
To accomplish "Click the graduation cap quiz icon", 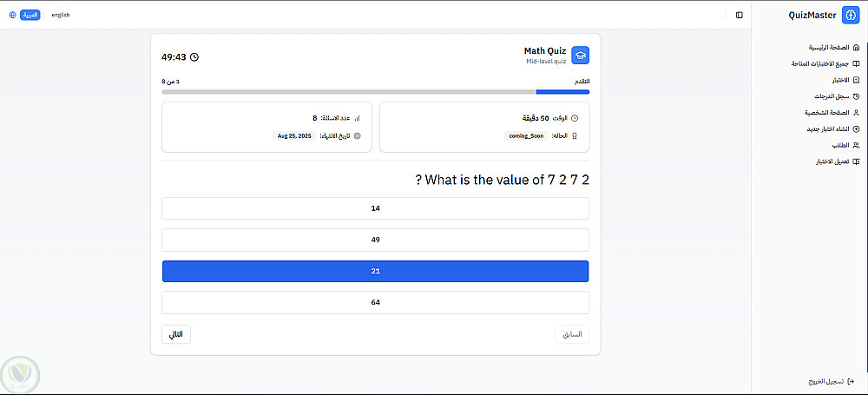I will (580, 56).
